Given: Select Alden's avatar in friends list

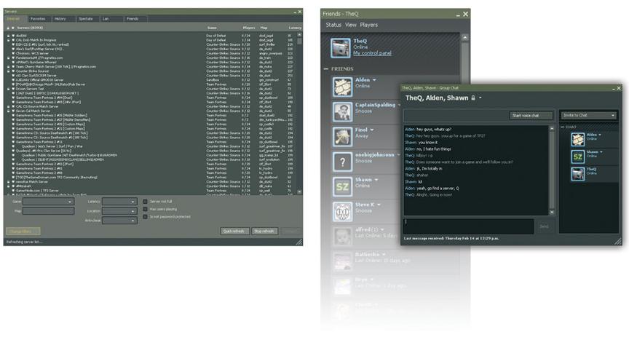Looking at the screenshot, I should [x=343, y=87].
